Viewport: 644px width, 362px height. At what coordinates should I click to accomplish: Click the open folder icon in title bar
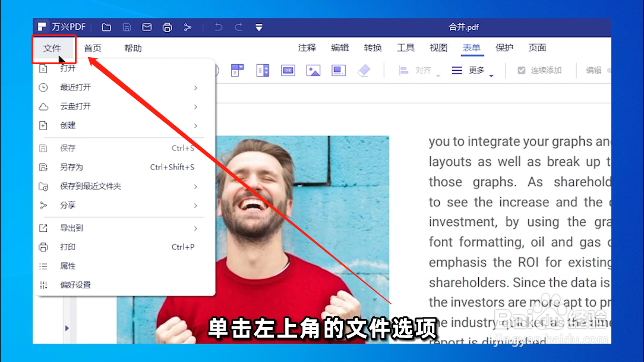pos(106,27)
